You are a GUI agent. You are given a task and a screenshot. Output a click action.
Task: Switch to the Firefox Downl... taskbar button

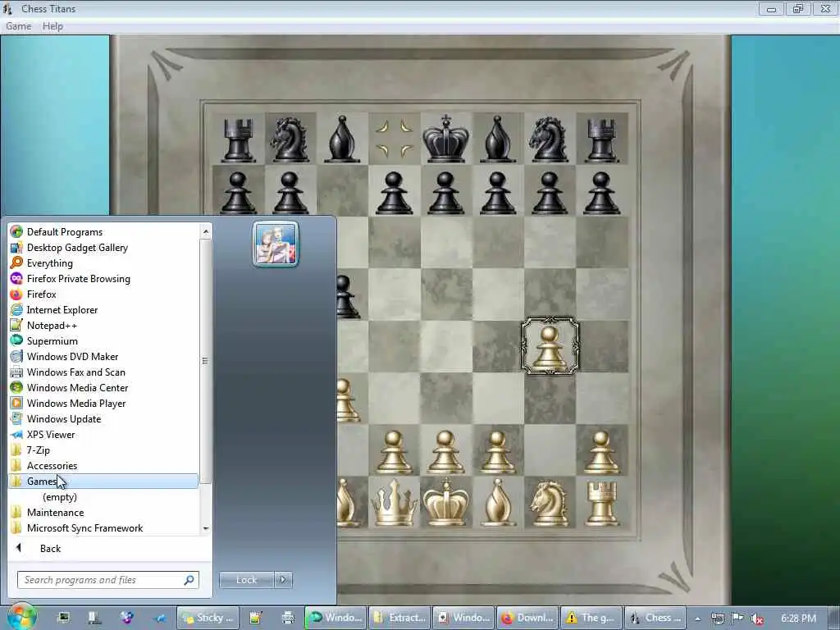coord(527,618)
